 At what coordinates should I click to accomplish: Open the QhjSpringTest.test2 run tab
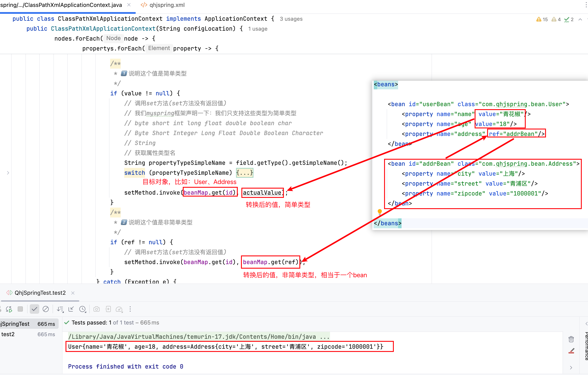pos(37,293)
